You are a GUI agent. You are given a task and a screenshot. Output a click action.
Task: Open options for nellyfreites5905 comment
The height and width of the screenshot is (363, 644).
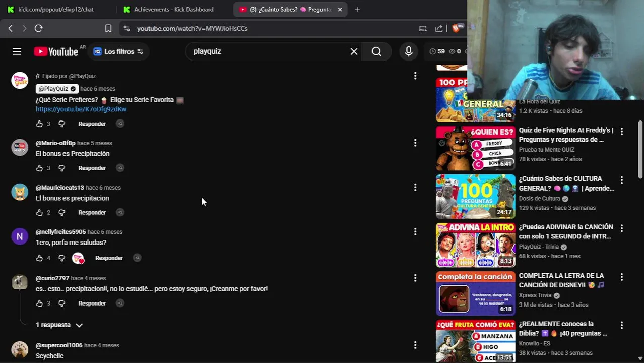coord(415,232)
